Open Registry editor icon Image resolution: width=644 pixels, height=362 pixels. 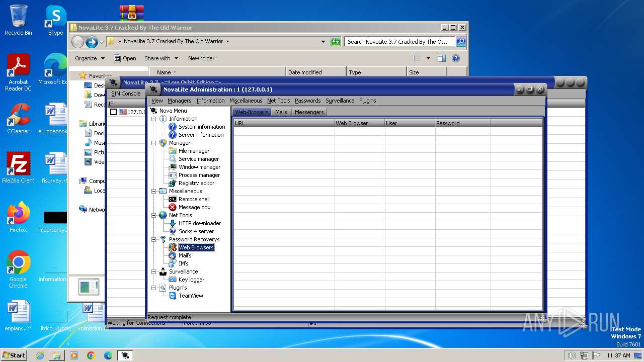point(173,183)
